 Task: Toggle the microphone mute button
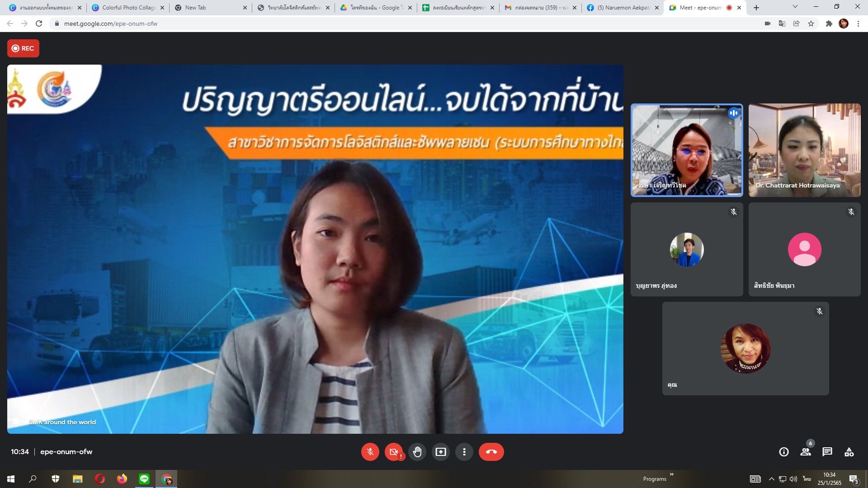click(x=370, y=452)
